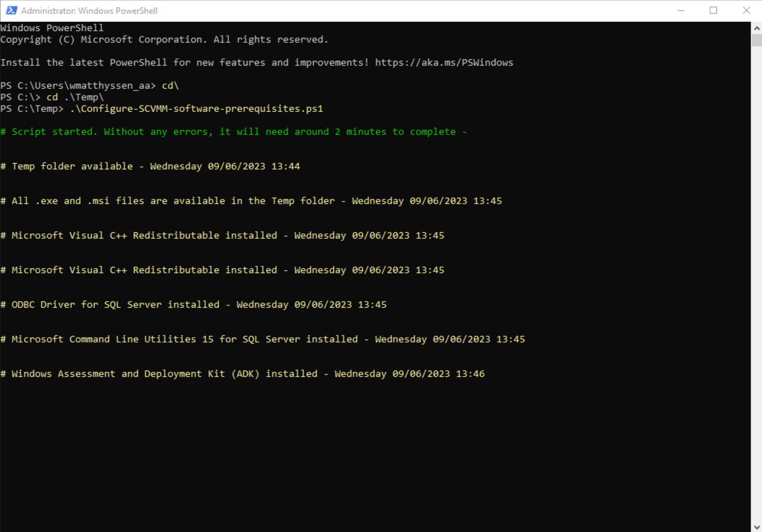Click the Temp folder available log line

pos(151,166)
